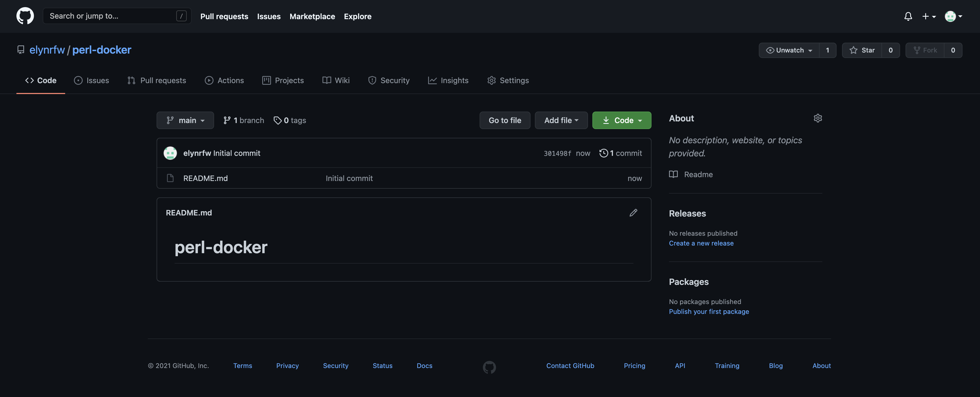
Task: Click the repository icon beside elynrfw
Action: (x=21, y=50)
